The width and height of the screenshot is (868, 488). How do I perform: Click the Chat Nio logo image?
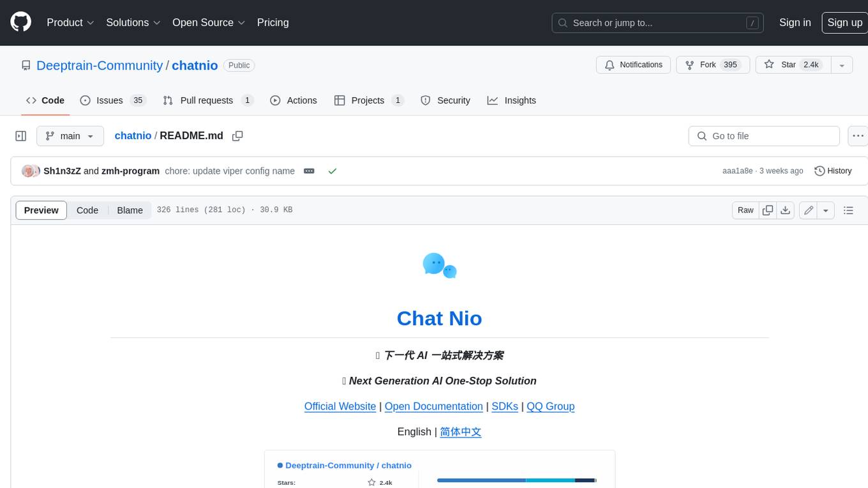coord(440,266)
